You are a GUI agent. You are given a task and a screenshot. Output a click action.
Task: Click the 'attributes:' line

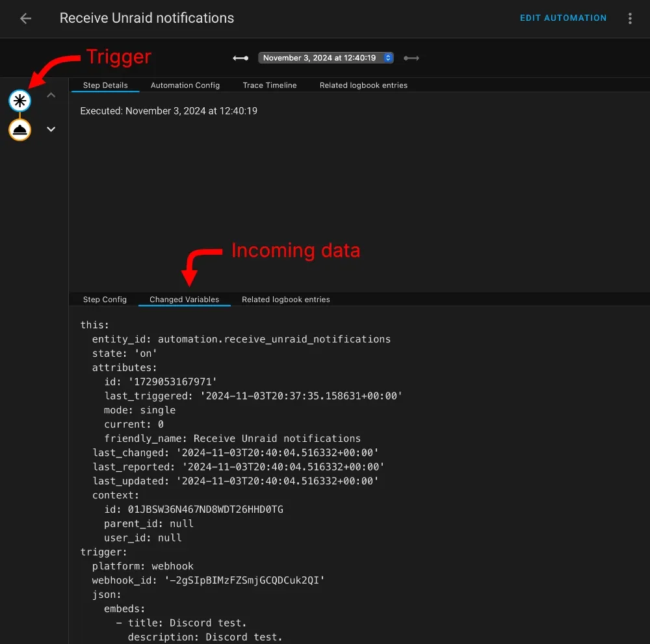(124, 368)
